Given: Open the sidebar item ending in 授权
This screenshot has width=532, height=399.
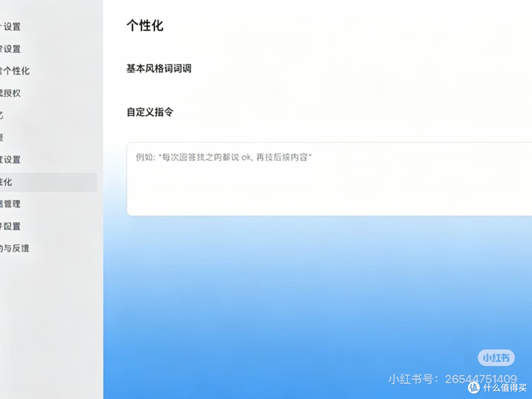Looking at the screenshot, I should click(10, 93).
